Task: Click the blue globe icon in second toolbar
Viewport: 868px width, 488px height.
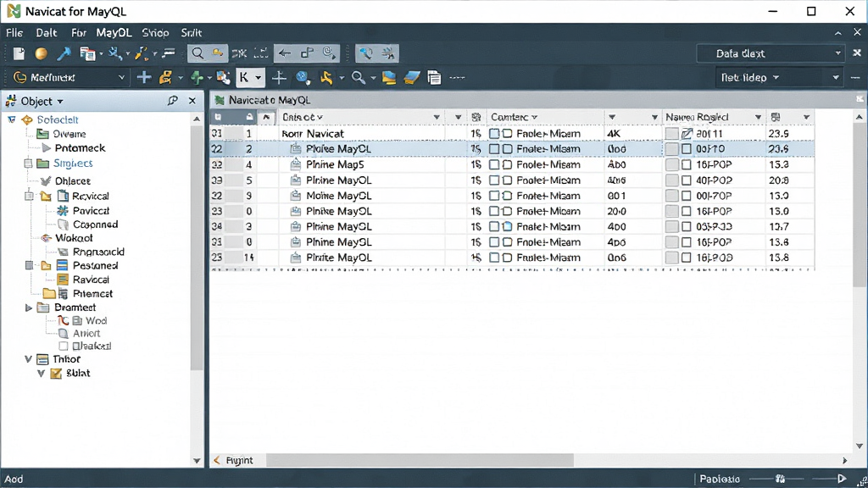Action: (x=303, y=77)
